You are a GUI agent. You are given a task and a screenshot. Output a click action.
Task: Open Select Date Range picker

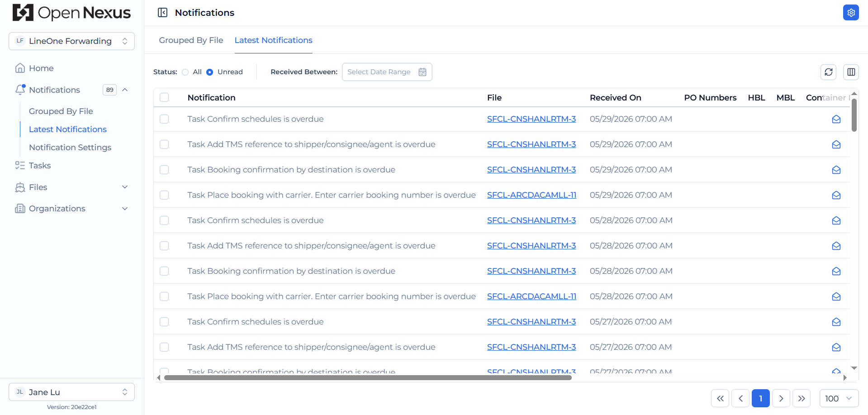[387, 72]
